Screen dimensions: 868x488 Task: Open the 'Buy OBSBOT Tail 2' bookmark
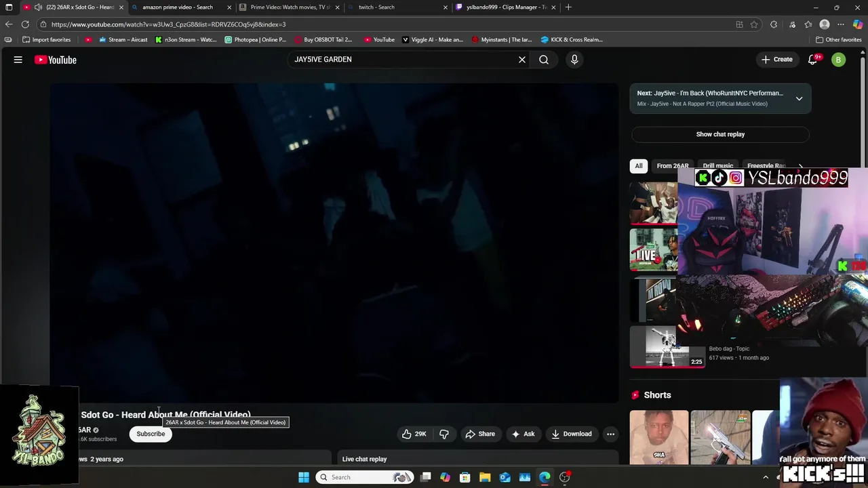(323, 40)
